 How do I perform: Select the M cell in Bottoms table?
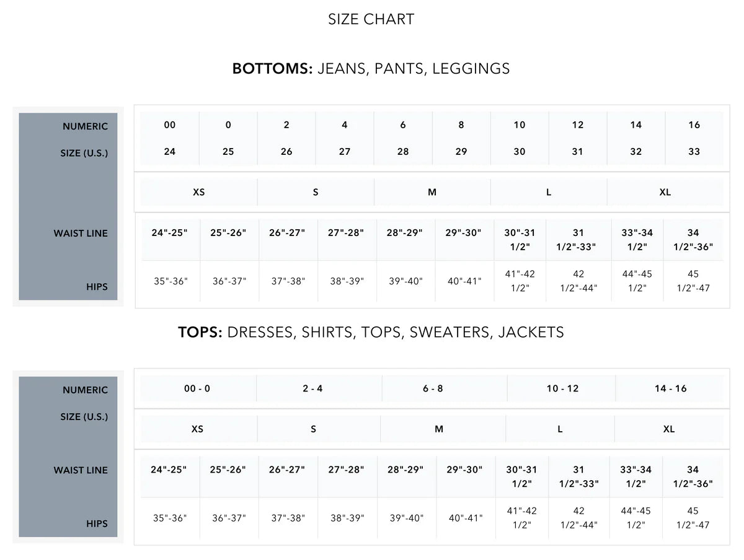tap(432, 192)
